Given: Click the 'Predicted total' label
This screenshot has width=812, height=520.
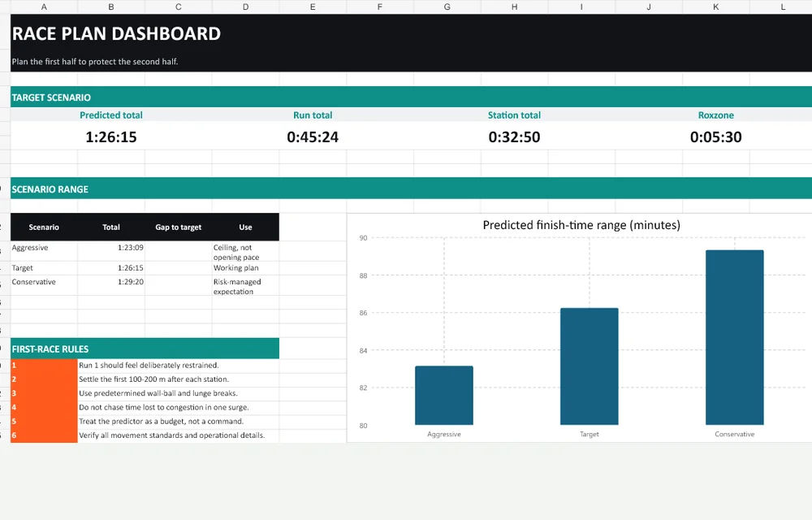Looking at the screenshot, I should click(x=110, y=115).
